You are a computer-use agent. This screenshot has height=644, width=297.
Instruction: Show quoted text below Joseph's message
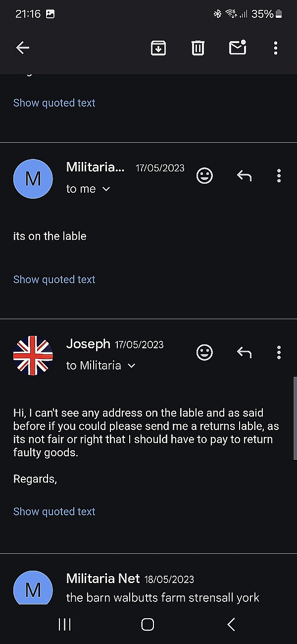pos(54,511)
